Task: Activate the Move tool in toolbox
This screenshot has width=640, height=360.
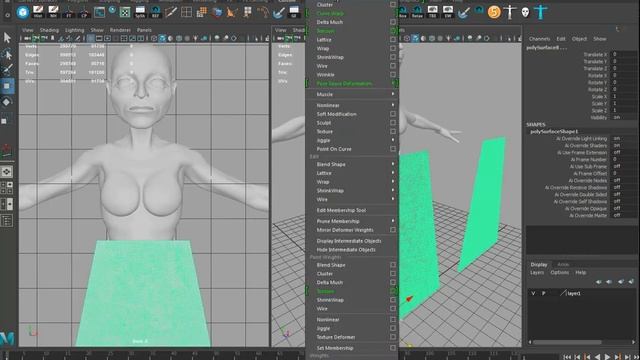Action: [x=7, y=86]
